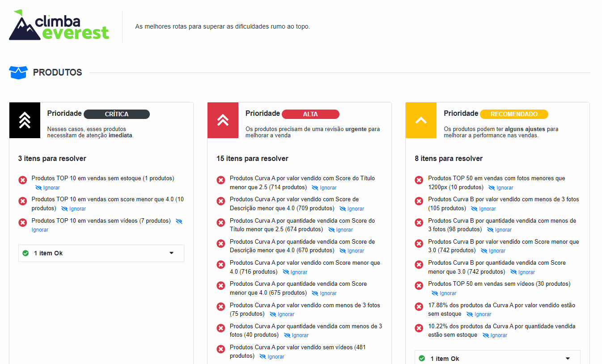Click the PRODUTOS section heading
This screenshot has width=602, height=364.
click(x=58, y=72)
